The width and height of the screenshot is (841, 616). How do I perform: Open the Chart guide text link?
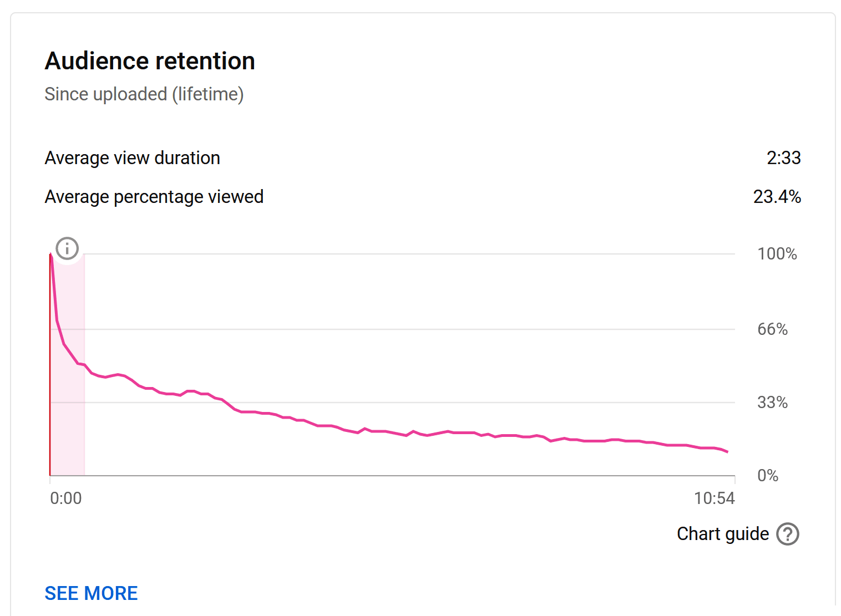pos(722,534)
